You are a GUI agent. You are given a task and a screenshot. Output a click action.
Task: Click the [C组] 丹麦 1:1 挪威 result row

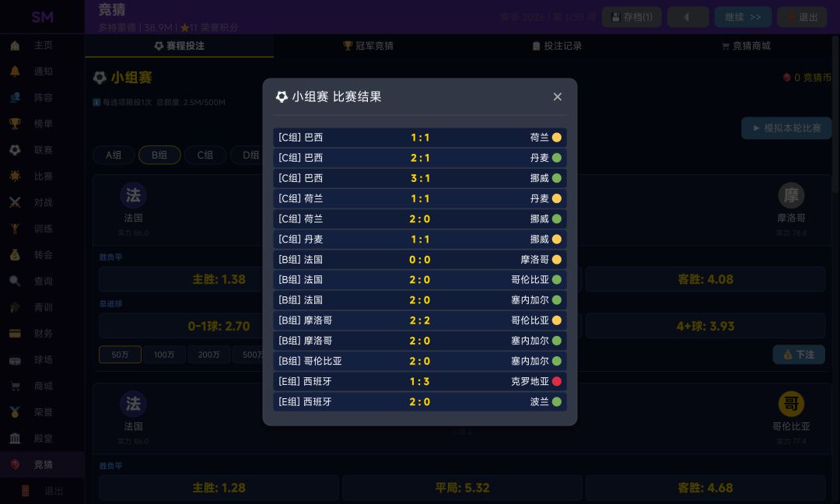(420, 240)
